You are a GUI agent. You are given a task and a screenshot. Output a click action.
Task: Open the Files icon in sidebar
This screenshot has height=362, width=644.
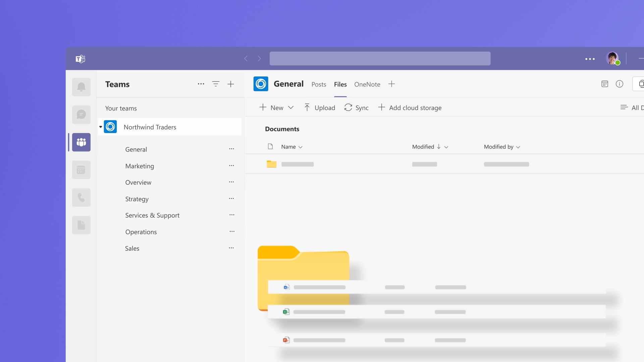point(81,225)
